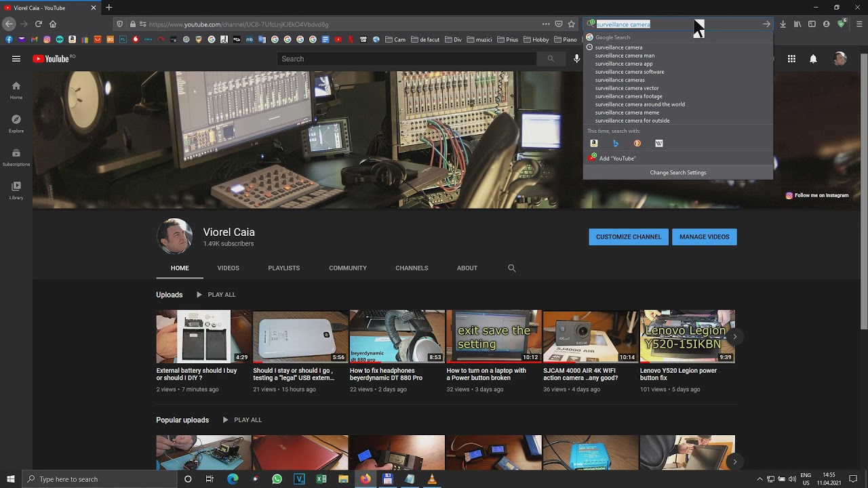Open the Instagram bookmark in bookmarks bar
Image resolution: width=868 pixels, height=488 pixels.
click(x=47, y=39)
